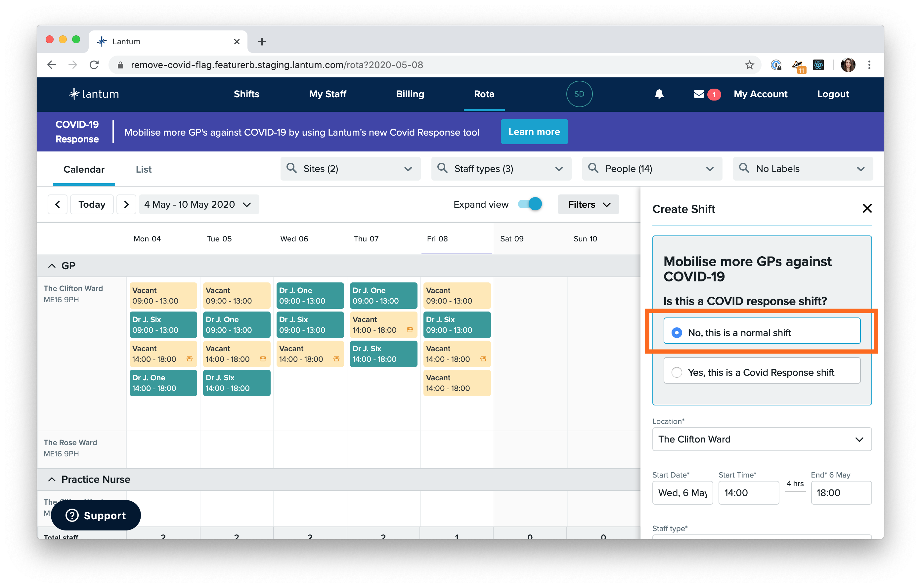Reload the page with the refresh icon
Screen dimensions: 921x588
[94, 64]
